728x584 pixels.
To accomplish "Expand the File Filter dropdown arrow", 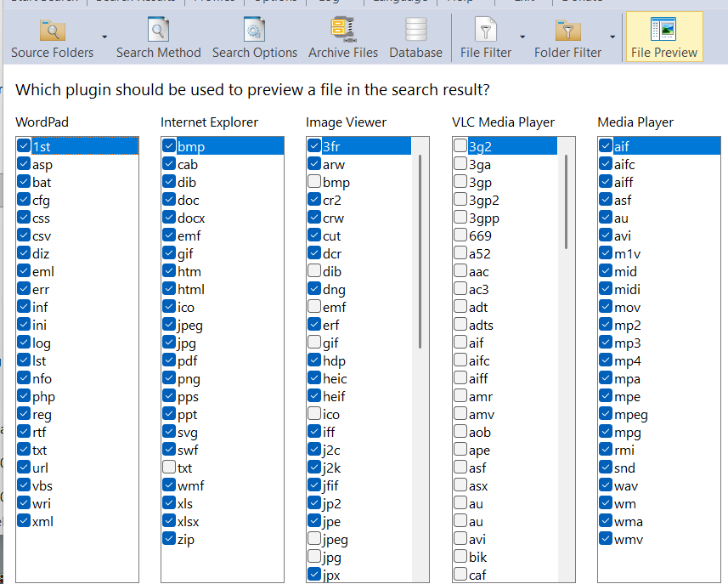I will (522, 37).
